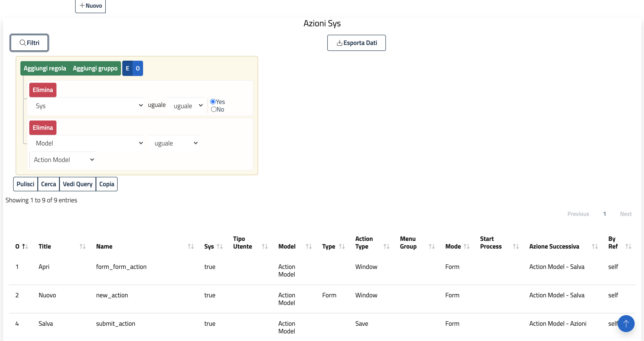Open the Action Model value dropdown
This screenshot has height=341, width=644.
pyautogui.click(x=63, y=160)
